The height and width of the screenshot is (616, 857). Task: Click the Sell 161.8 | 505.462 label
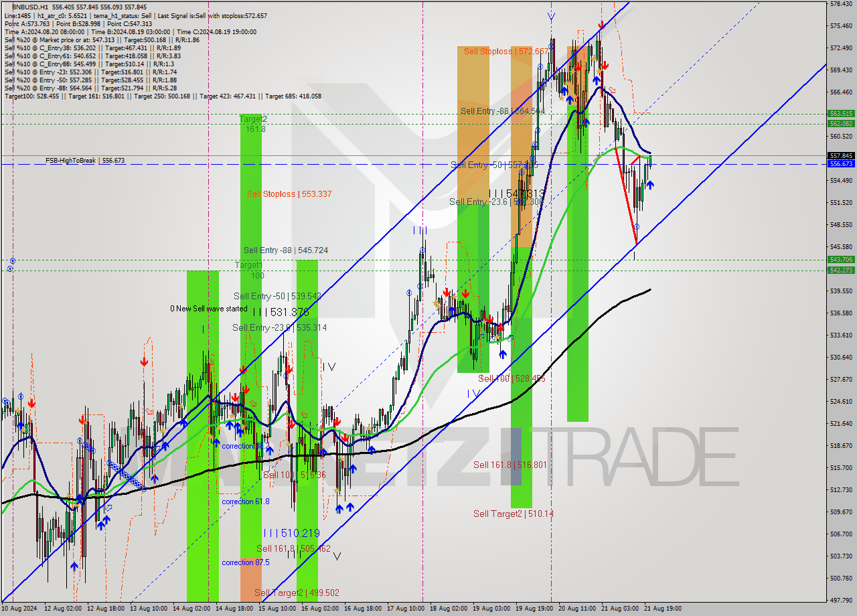pos(293,548)
